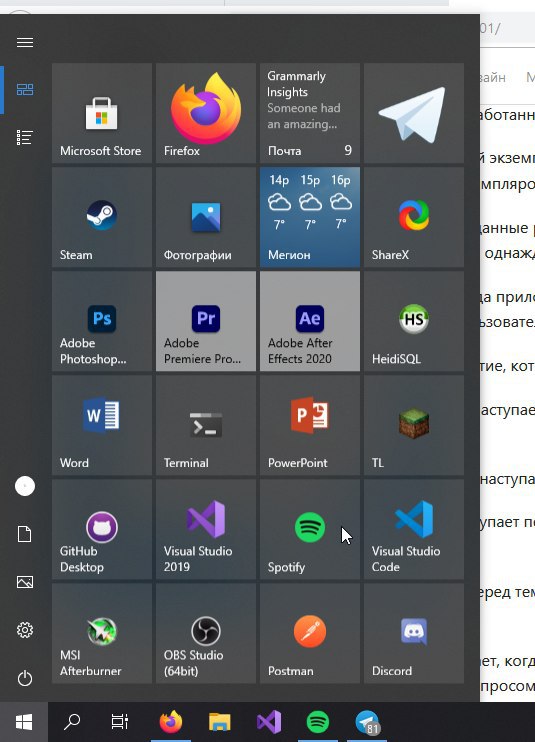Open Telegram with 81 badge in taskbar
Screen dimensions: 535x742
368,722
